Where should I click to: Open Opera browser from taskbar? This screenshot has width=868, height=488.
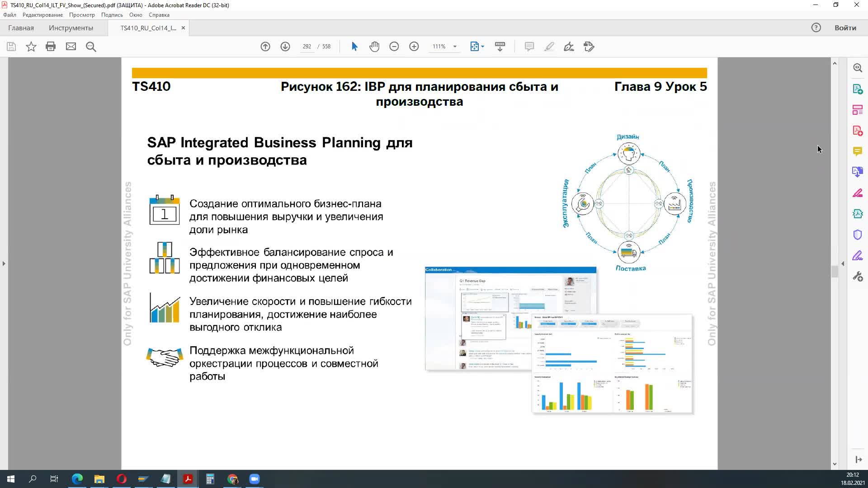122,479
